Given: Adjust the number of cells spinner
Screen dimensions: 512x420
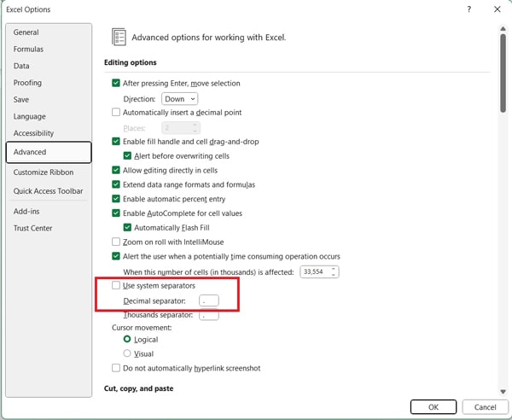Looking at the screenshot, I should [334, 271].
